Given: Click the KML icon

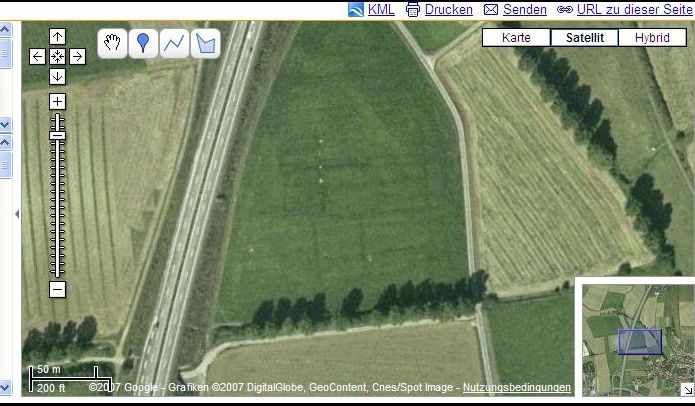Looking at the screenshot, I should click(x=356, y=9).
